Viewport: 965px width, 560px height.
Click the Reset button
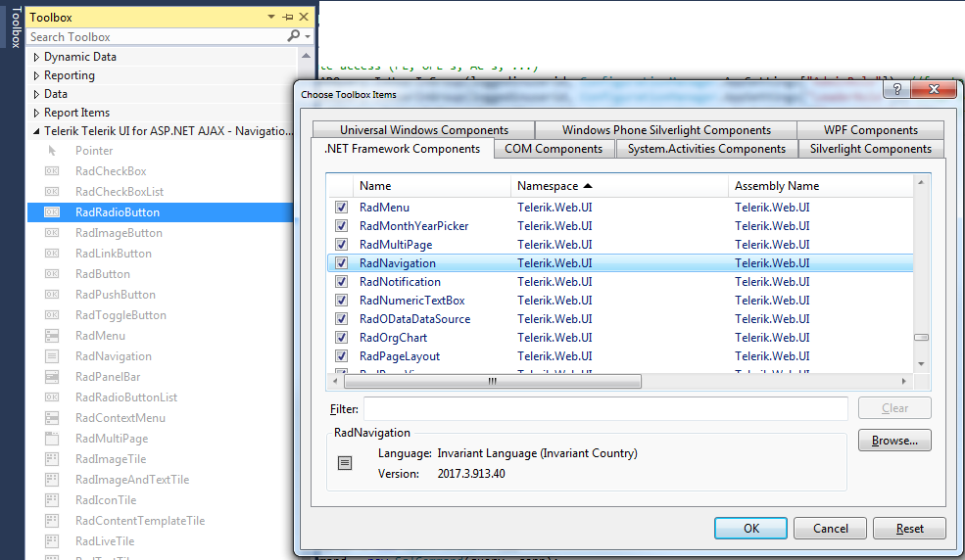[909, 528]
